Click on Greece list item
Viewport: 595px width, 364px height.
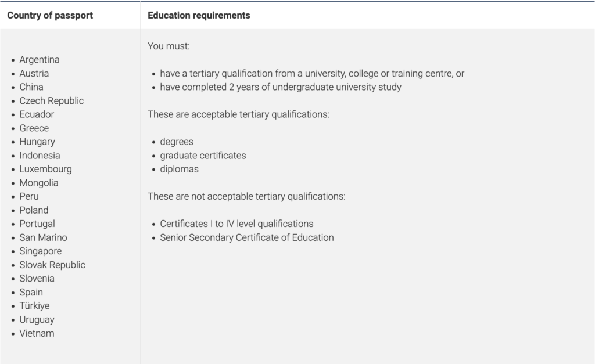(34, 128)
